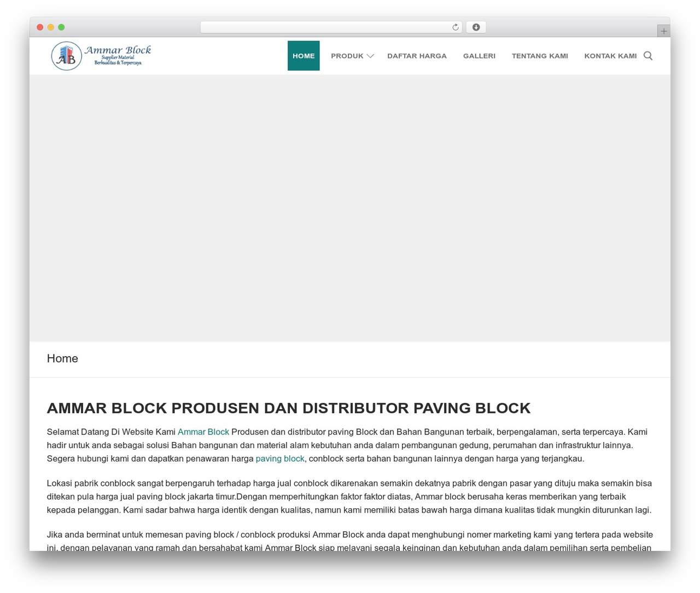
Task: Follow the paving block text link
Action: 280,459
